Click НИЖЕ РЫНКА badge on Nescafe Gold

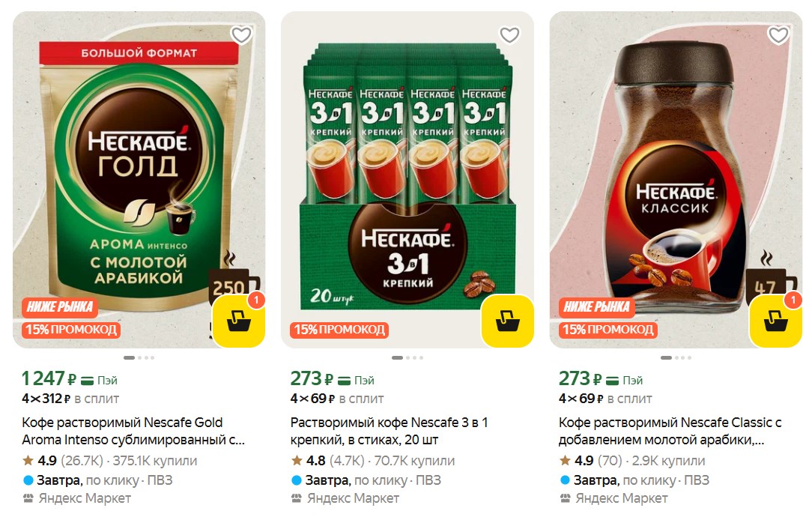coord(60,306)
